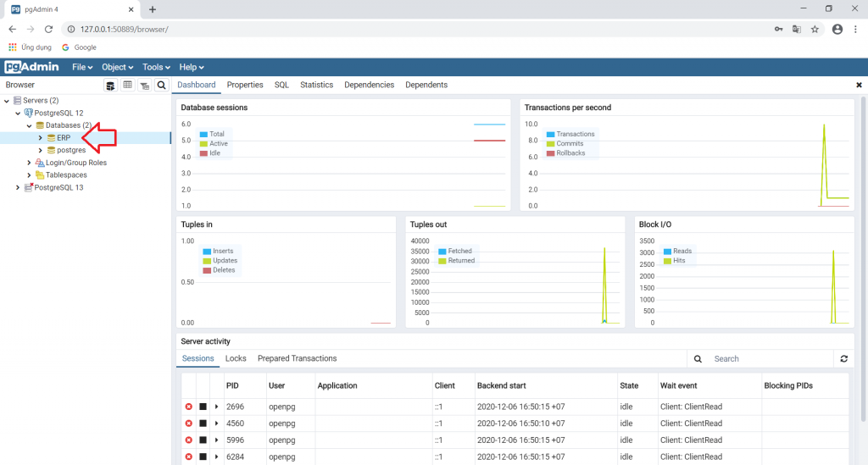Viewport: 868px width, 465px height.
Task: Expand the postgres database node
Action: click(x=41, y=151)
